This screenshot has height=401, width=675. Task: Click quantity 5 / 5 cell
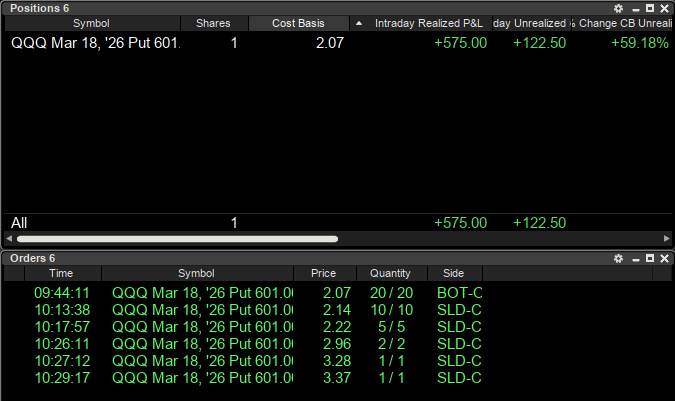(x=391, y=327)
